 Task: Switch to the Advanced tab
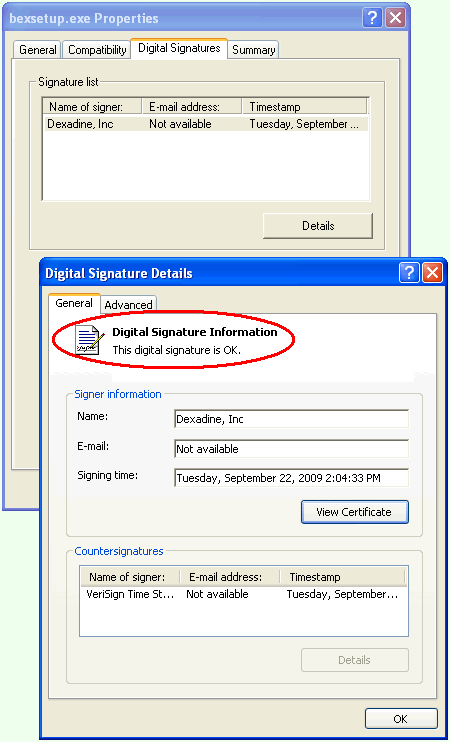[x=129, y=305]
